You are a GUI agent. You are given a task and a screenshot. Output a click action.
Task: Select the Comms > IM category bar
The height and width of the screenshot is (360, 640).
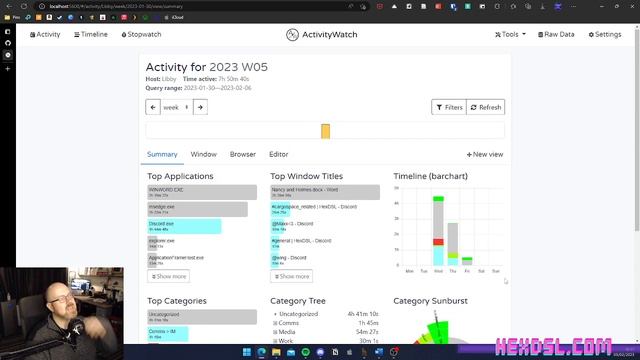click(x=168, y=334)
